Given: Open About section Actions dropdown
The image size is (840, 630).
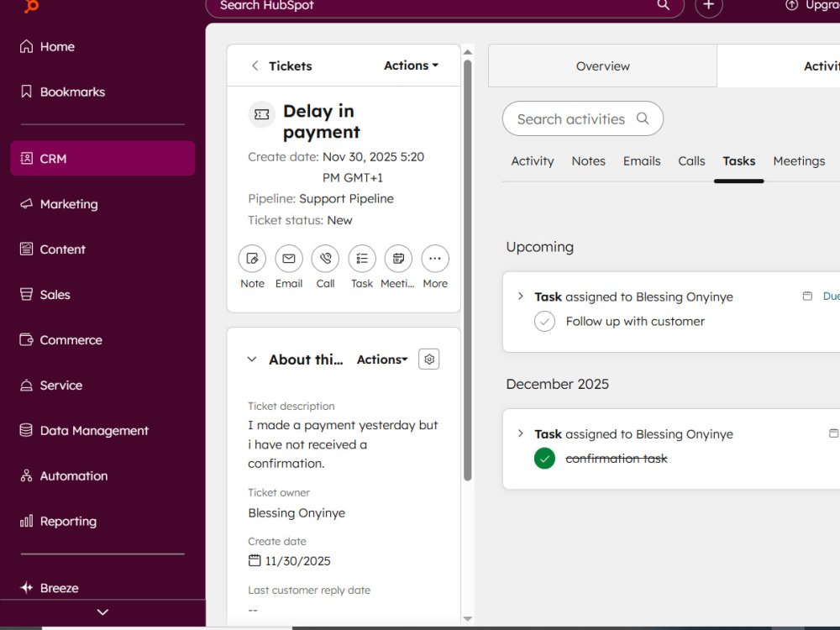Looking at the screenshot, I should click(x=382, y=360).
